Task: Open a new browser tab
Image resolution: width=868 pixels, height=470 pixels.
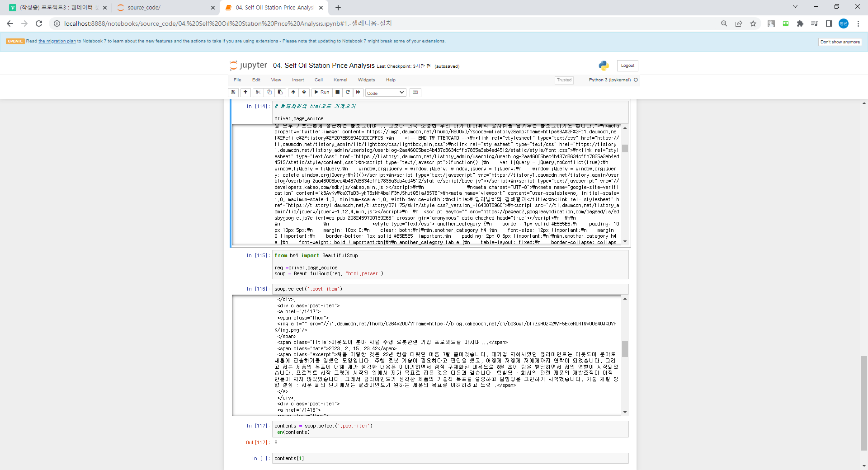Action: pos(338,8)
